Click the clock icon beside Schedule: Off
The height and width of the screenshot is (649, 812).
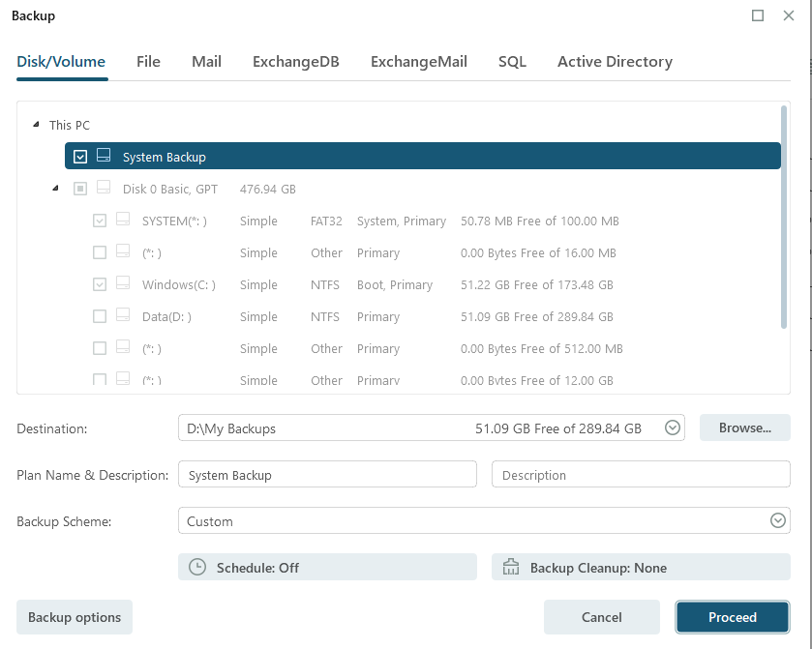coord(197,568)
